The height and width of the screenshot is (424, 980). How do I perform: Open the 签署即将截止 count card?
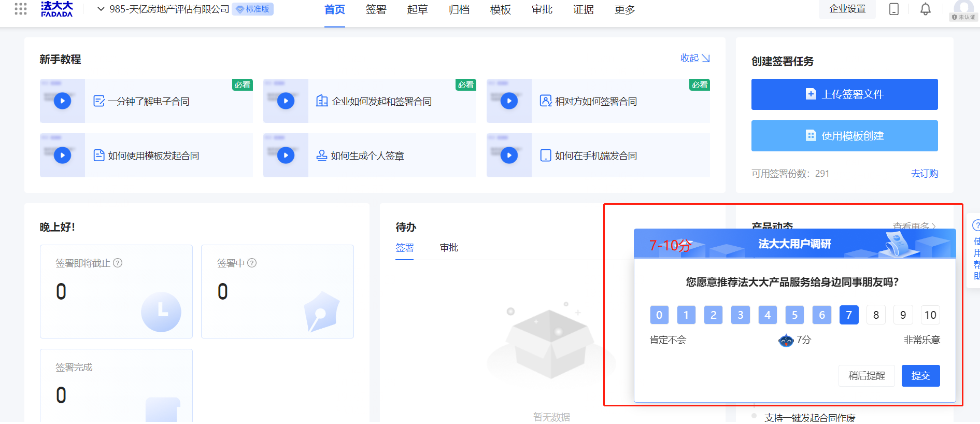click(x=116, y=291)
